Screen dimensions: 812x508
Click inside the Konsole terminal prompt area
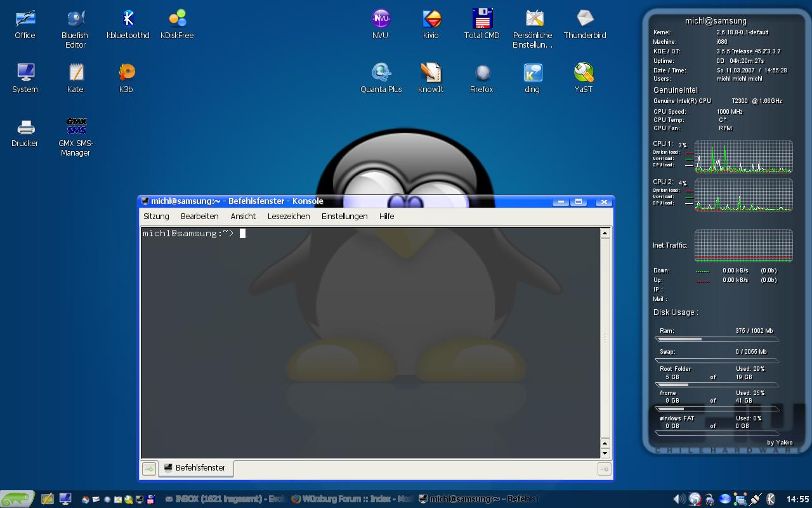370,343
